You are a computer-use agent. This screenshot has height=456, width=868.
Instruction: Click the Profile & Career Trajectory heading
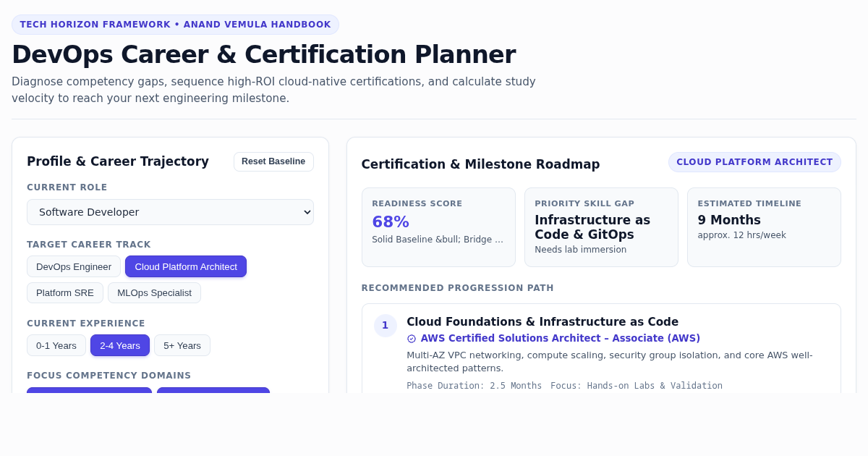pyautogui.click(x=118, y=161)
